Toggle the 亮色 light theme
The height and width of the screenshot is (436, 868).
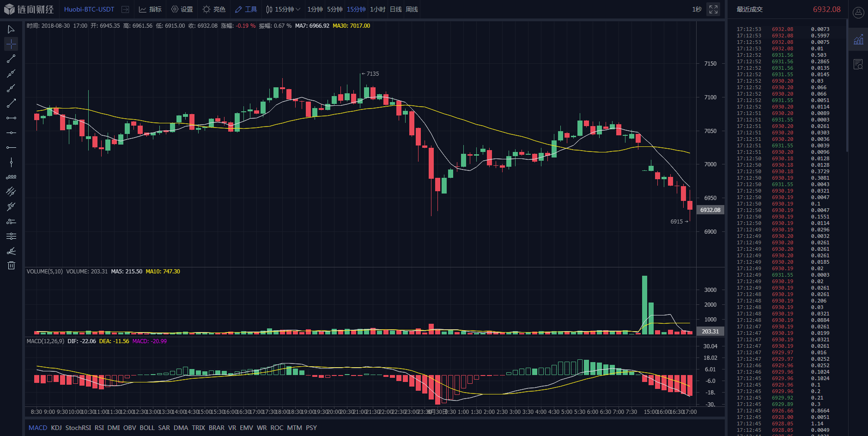(x=214, y=9)
